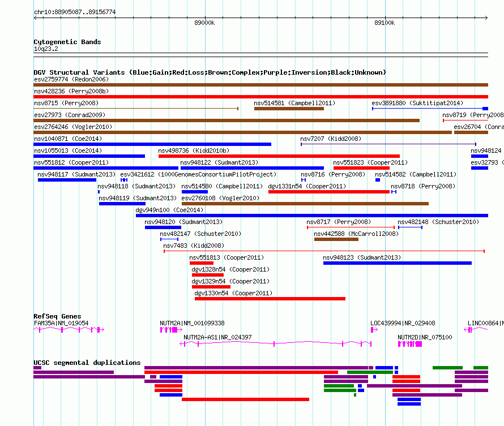Viewport: 504px width, 426px height.
Task: Click the 10q23.2 band label
Action: 46,49
